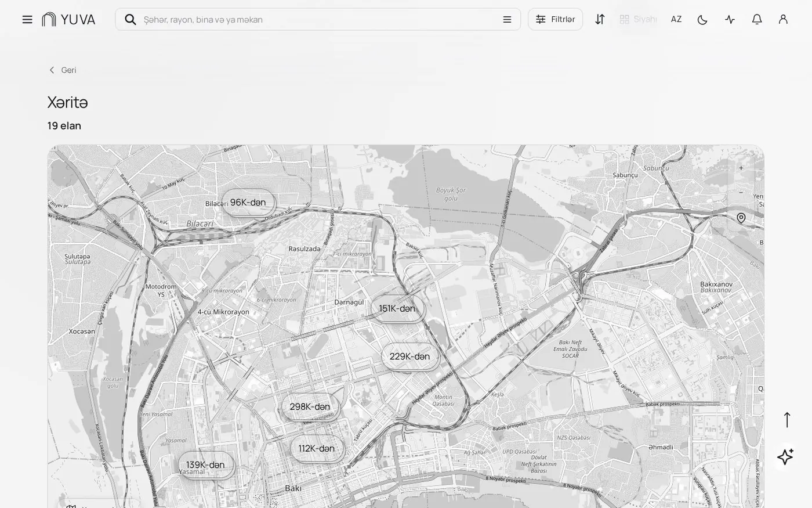812x508 pixels.
Task: Click the map locate-me pin icon
Action: [741, 218]
